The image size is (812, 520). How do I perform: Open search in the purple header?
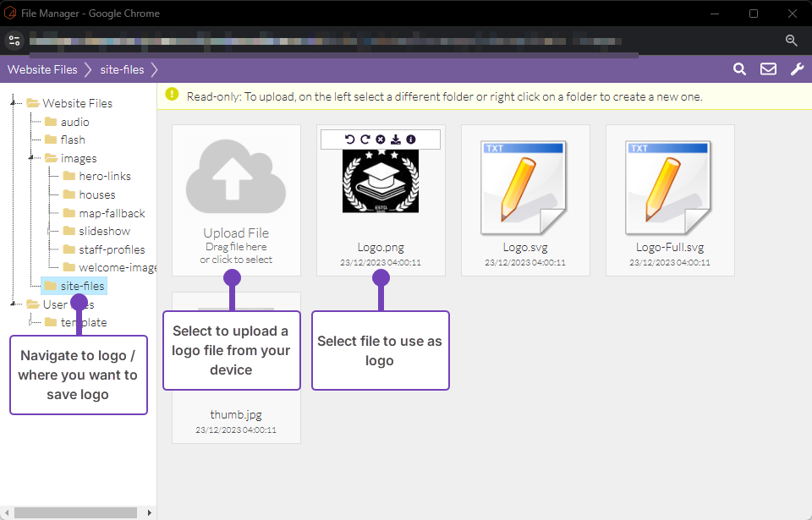[739, 69]
